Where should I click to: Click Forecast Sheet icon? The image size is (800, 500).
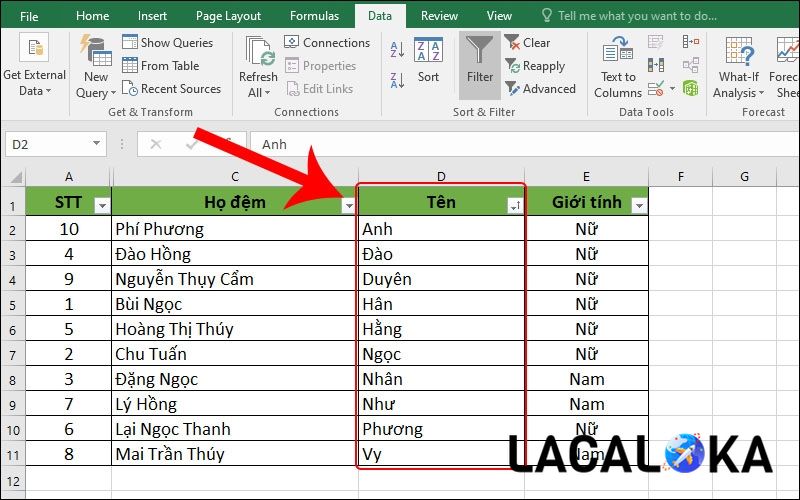[x=787, y=49]
